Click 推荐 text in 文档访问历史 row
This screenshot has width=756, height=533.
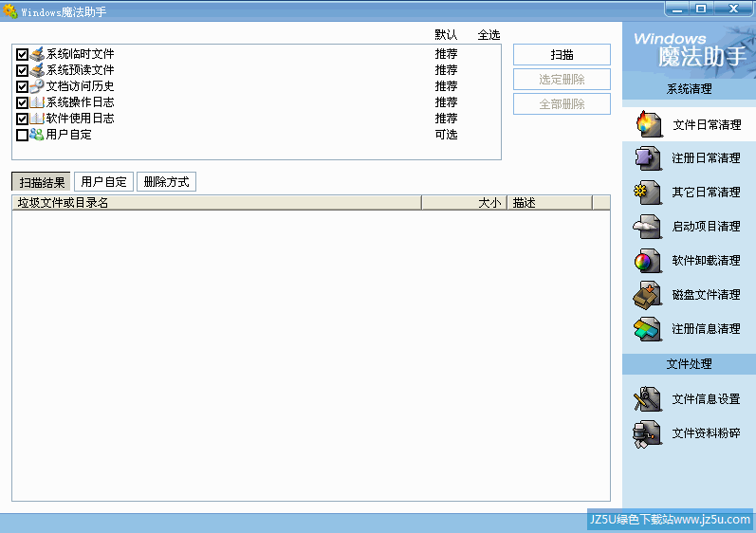click(446, 86)
